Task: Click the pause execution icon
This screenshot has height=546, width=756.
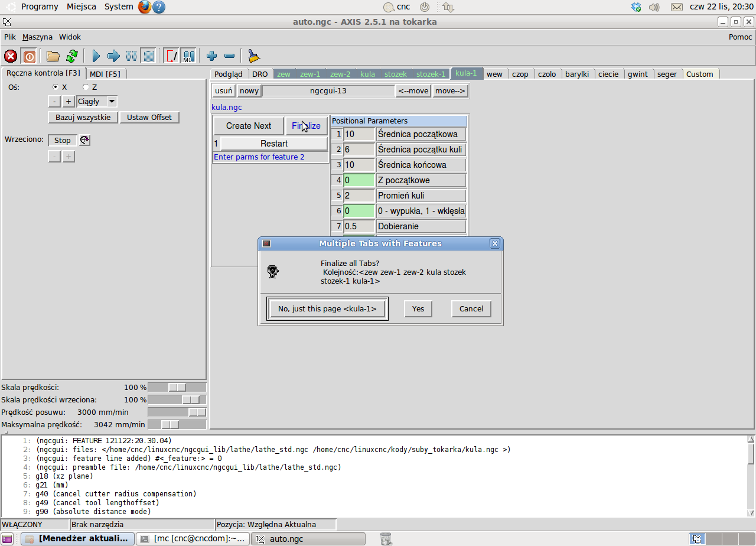Action: click(x=131, y=56)
